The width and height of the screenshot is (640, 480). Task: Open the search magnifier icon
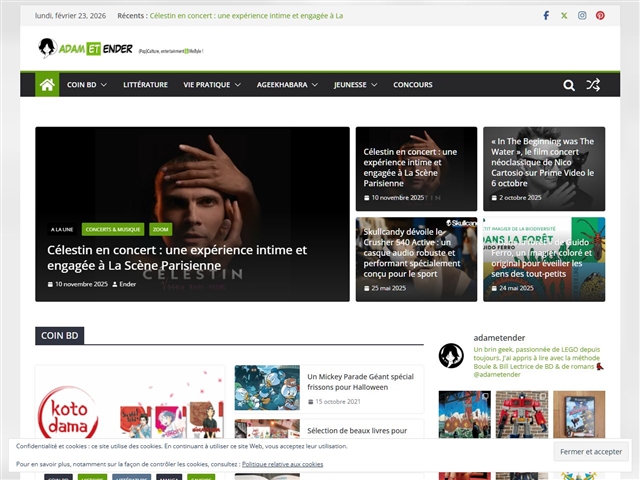click(x=569, y=85)
